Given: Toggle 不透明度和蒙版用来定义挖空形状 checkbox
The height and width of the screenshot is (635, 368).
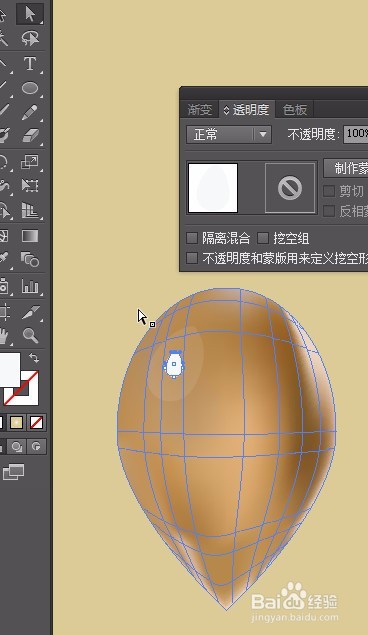Looking at the screenshot, I should coord(192,258).
